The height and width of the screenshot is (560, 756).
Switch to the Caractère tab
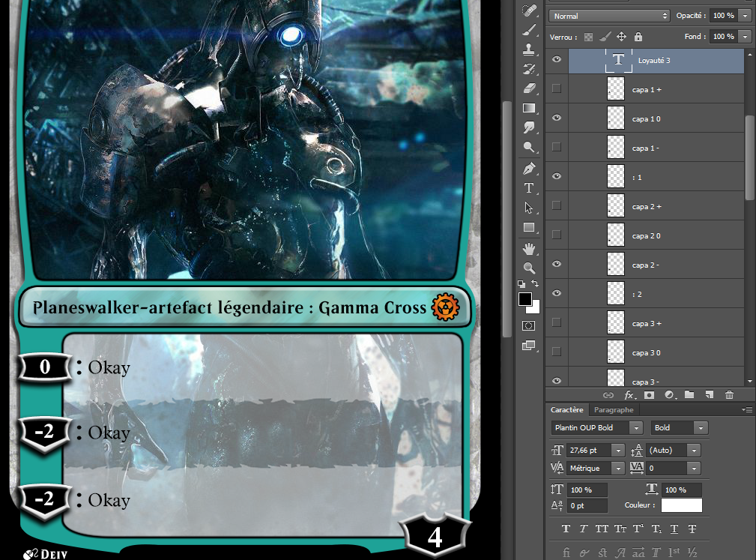(567, 409)
